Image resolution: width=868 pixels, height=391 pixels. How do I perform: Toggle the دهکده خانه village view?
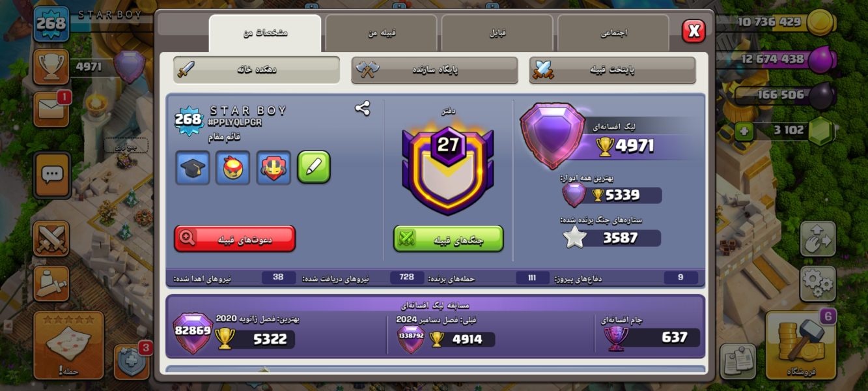pyautogui.click(x=257, y=70)
